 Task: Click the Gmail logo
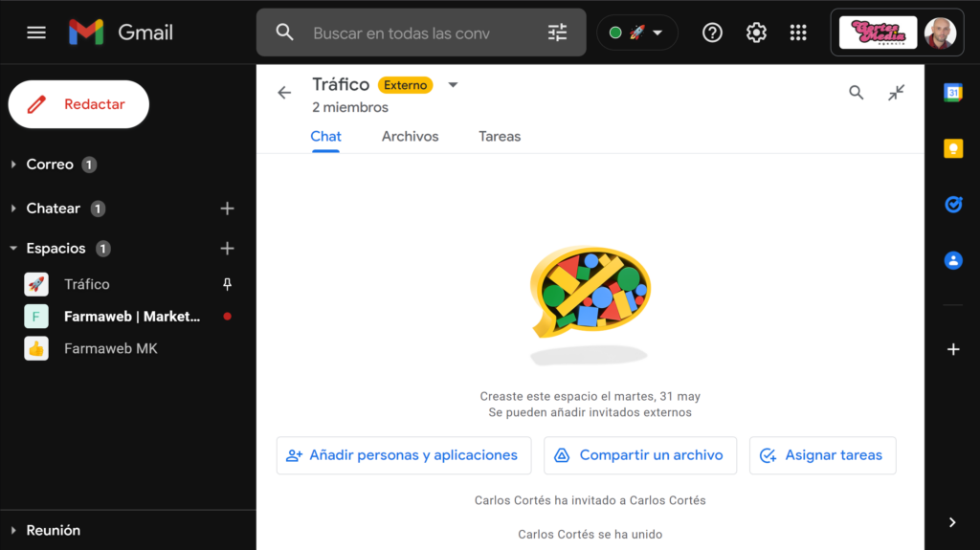121,33
